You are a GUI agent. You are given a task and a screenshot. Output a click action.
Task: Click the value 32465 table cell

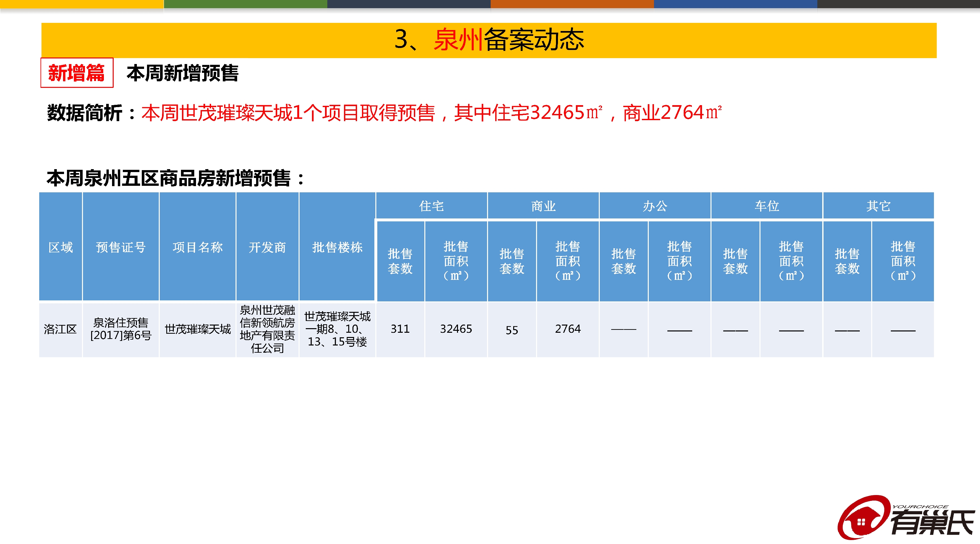[x=456, y=329]
